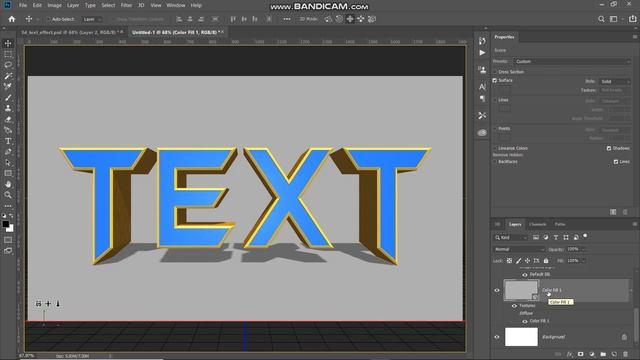The width and height of the screenshot is (640, 360).
Task: Switch to the Paths tab
Action: [560, 224]
